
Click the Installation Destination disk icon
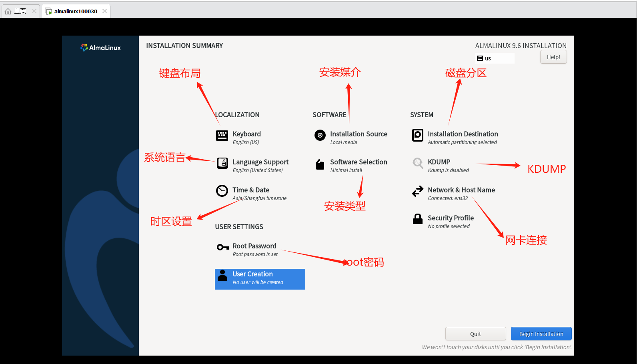coord(418,135)
